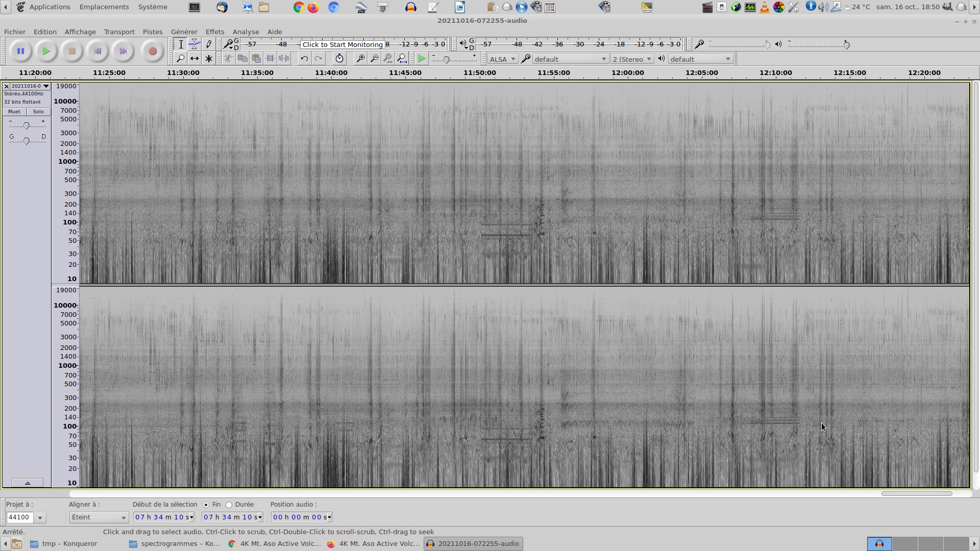Image resolution: width=980 pixels, height=551 pixels.
Task: Toggle the Solo track button
Action: click(38, 112)
